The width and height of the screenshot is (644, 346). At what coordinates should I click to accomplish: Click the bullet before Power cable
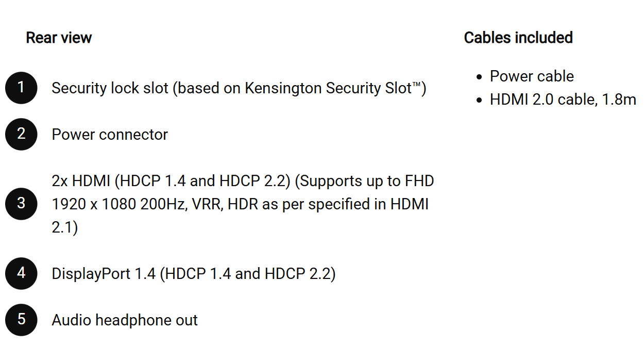(479, 77)
